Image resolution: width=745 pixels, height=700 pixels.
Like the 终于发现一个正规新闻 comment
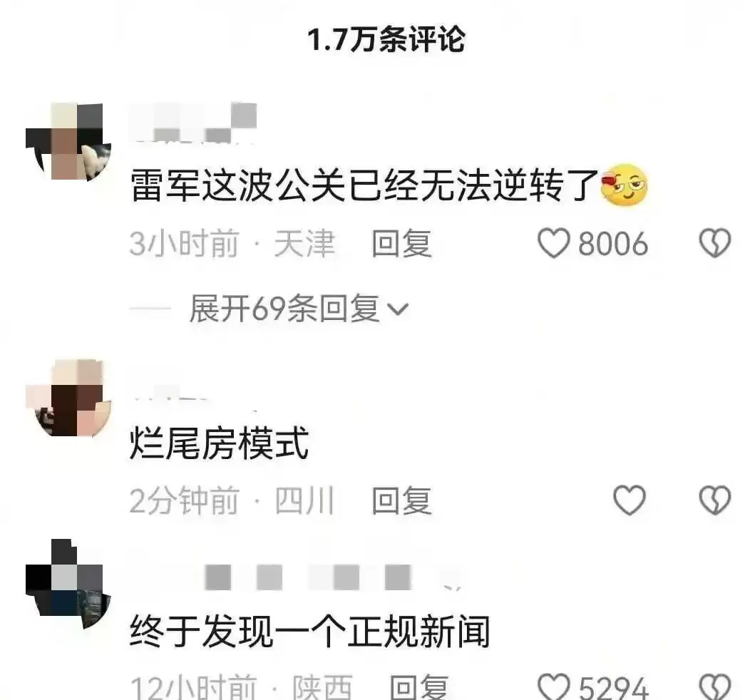tap(553, 687)
